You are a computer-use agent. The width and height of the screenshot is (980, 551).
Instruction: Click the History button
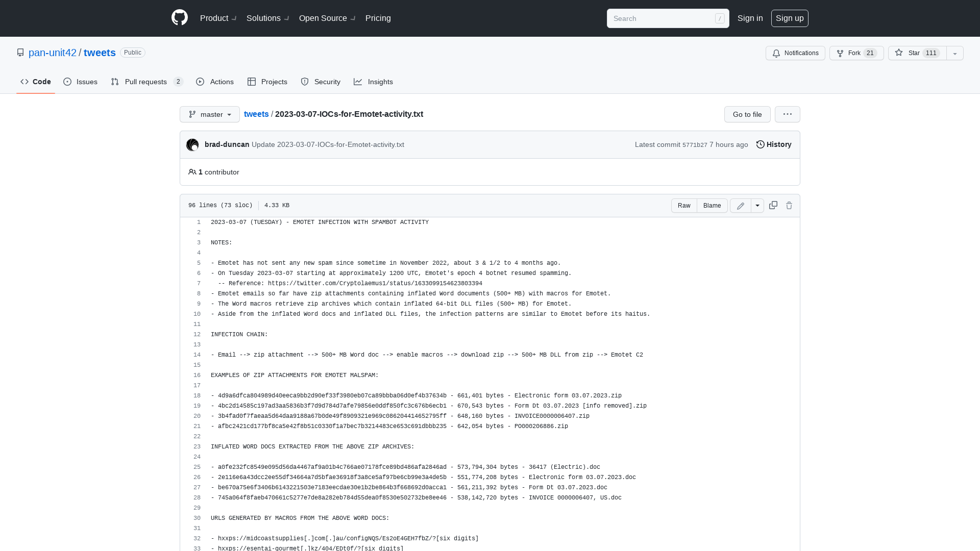[x=773, y=144]
